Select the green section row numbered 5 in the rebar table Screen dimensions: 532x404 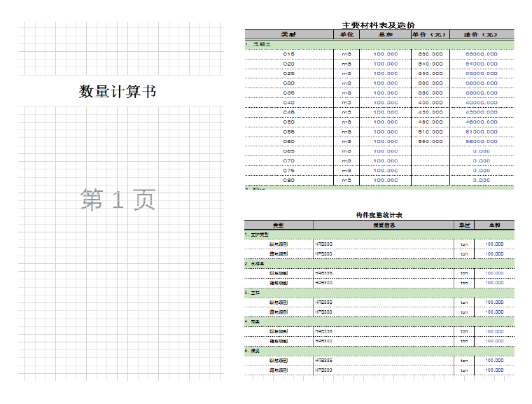[x=379, y=351]
